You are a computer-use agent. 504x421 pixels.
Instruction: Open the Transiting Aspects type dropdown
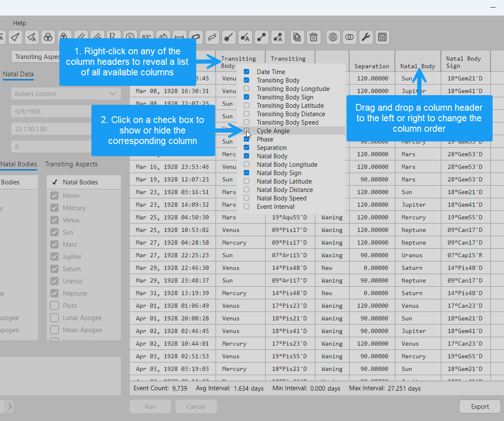coord(35,56)
